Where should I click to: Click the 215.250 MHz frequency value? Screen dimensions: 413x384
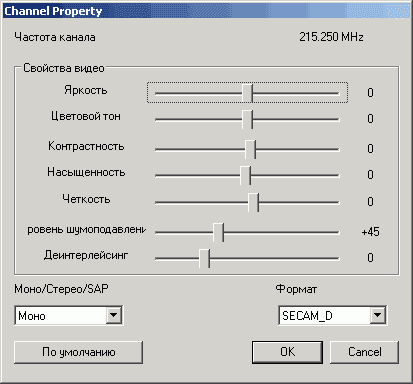pyautogui.click(x=331, y=37)
